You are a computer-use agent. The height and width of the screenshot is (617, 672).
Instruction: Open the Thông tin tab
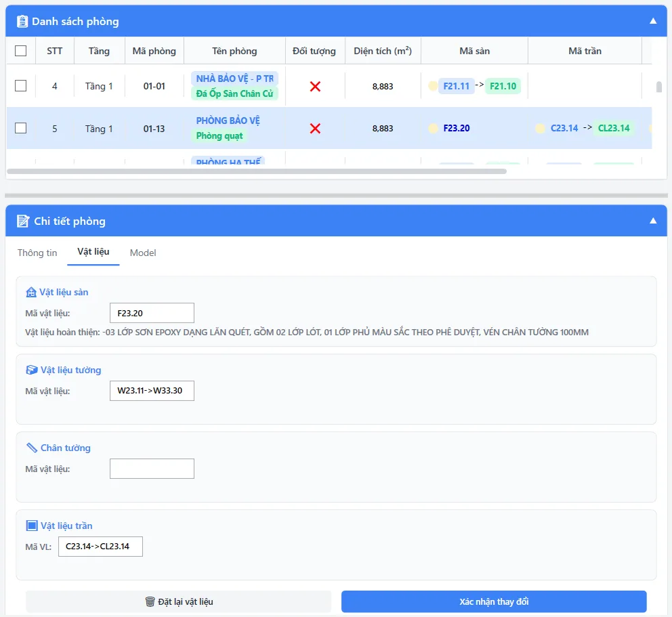pos(37,253)
